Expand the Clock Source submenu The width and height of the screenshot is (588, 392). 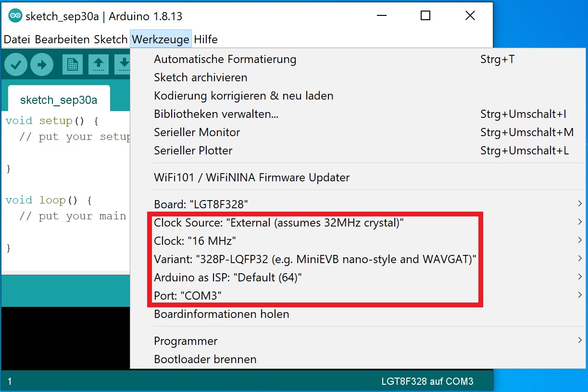(x=358, y=223)
